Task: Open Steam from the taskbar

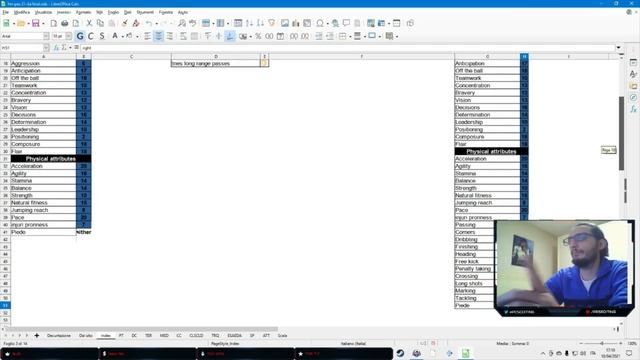Action: point(400,353)
